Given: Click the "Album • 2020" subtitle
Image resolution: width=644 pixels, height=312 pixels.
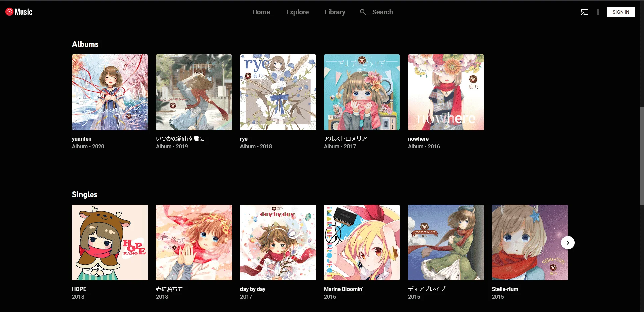Looking at the screenshot, I should (88, 146).
